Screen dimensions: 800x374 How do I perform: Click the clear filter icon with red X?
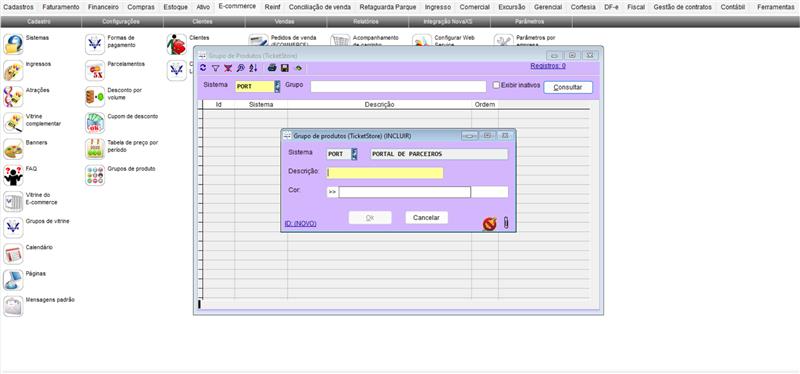point(228,68)
